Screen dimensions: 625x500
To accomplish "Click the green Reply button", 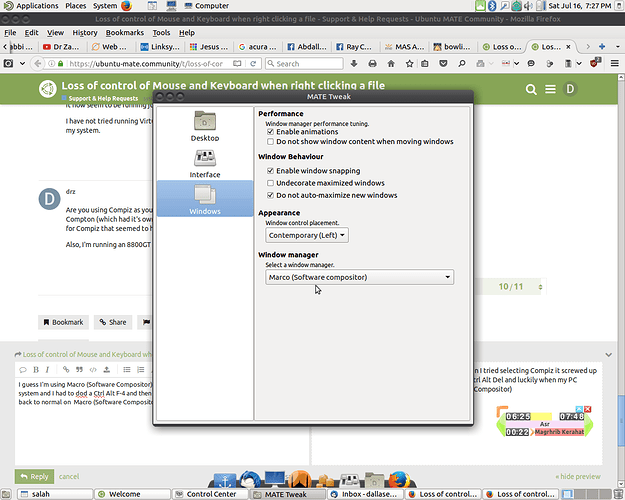I will pos(34,476).
